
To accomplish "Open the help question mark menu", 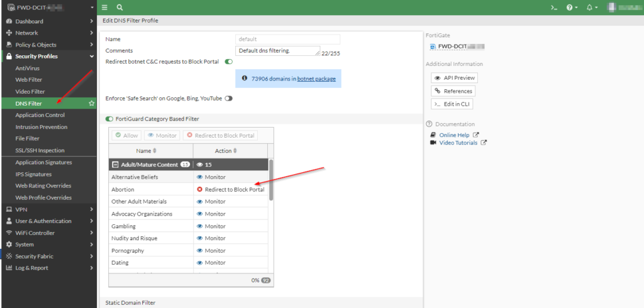I will [572, 8].
